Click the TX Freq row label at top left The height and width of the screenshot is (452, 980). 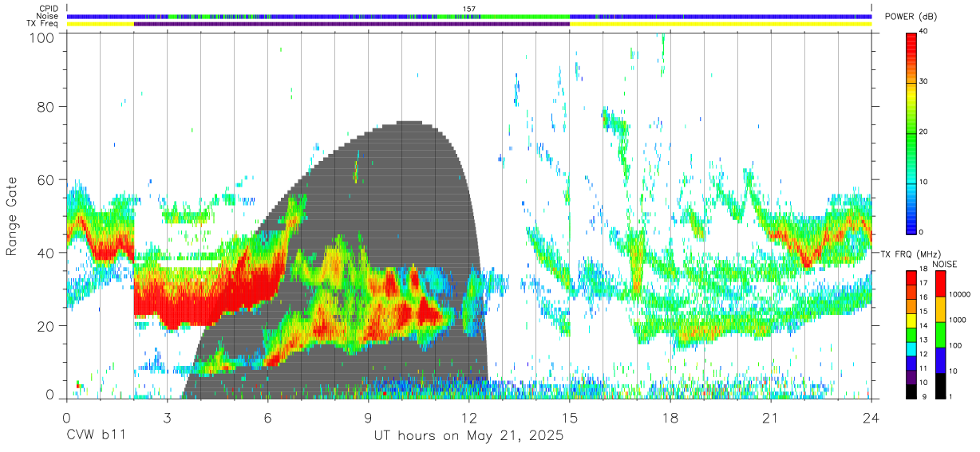coord(42,23)
